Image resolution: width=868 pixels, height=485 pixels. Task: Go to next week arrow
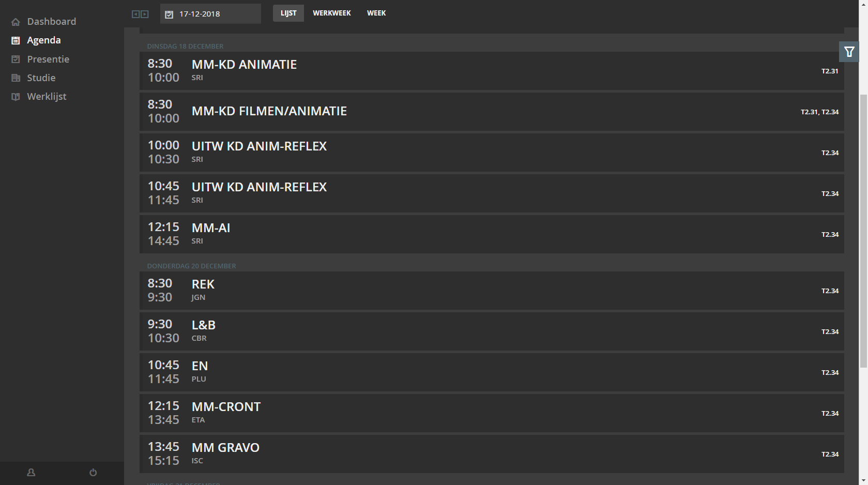(145, 14)
